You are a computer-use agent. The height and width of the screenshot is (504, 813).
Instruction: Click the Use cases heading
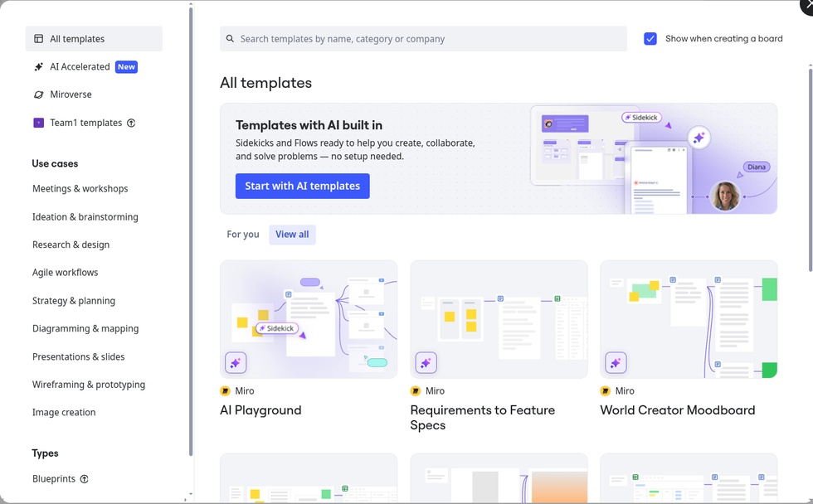(x=55, y=163)
